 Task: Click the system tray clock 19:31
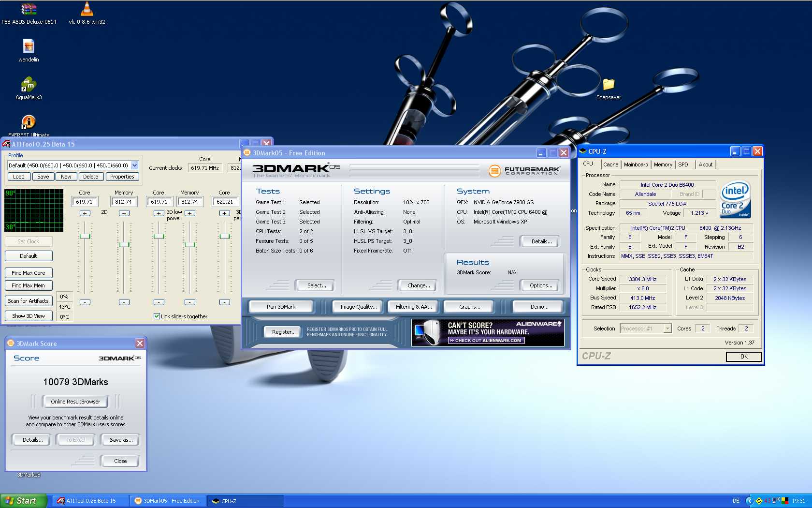point(798,501)
